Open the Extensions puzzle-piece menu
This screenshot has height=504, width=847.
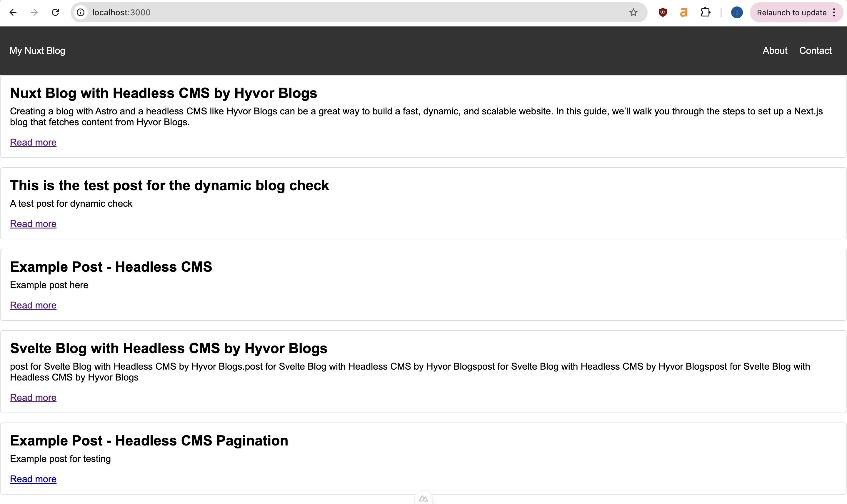point(705,13)
